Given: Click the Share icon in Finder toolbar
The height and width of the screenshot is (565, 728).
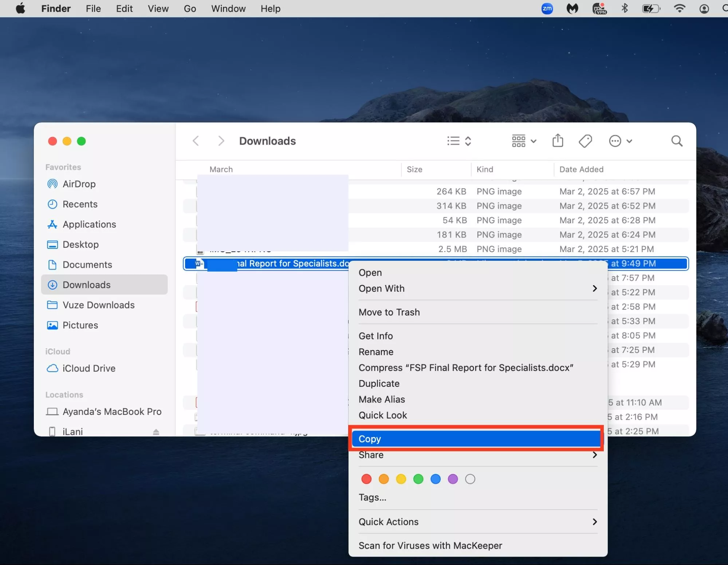Looking at the screenshot, I should point(558,141).
